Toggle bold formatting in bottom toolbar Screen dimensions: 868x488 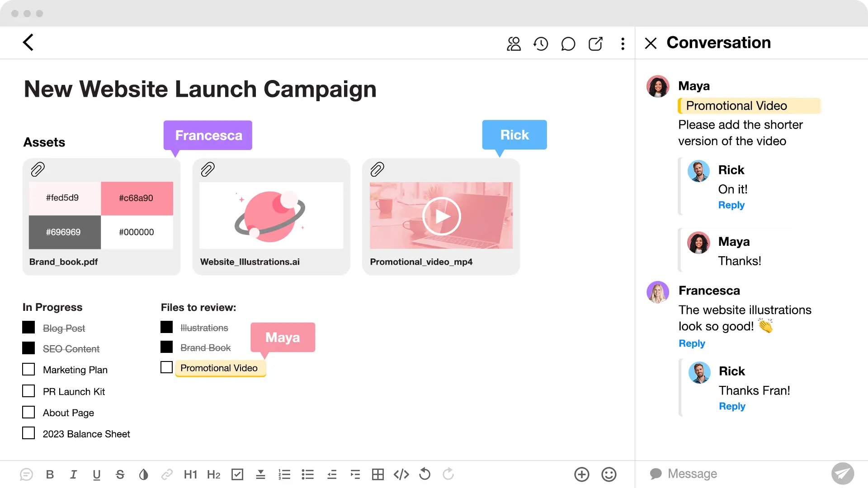(50, 474)
